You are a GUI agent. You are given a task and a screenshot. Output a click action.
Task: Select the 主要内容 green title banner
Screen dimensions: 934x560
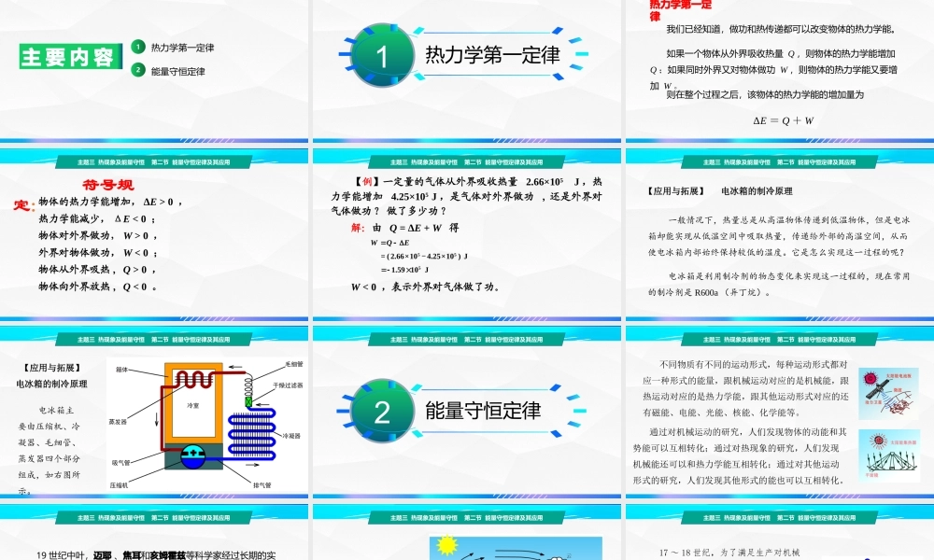(70, 57)
